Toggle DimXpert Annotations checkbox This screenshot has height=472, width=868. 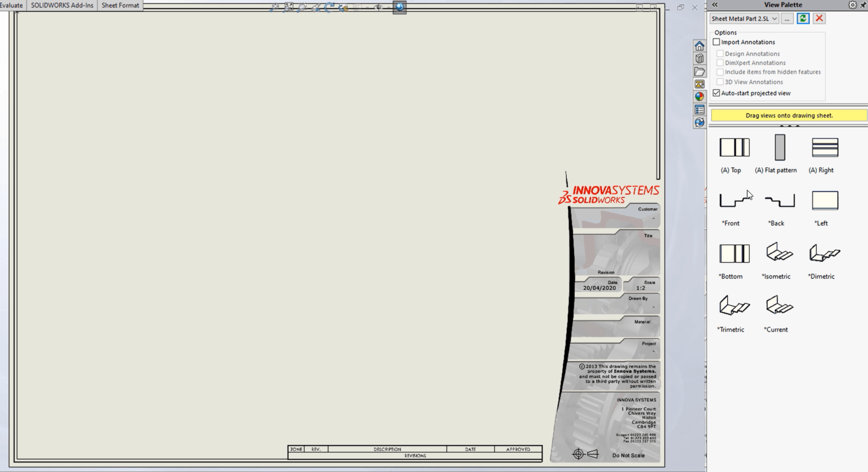pos(720,63)
